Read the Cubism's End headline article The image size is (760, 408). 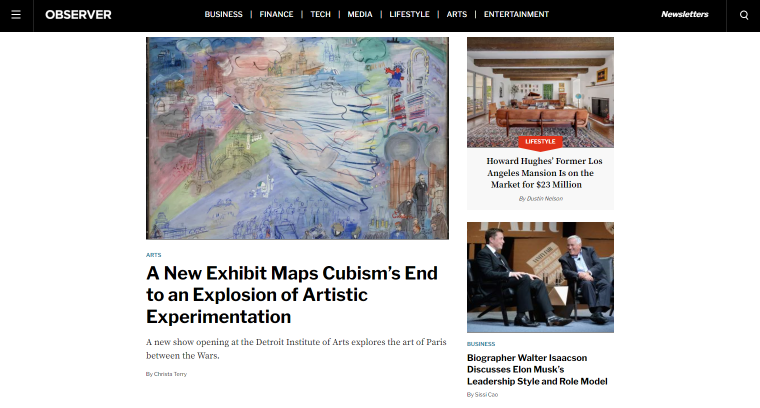[x=292, y=295]
